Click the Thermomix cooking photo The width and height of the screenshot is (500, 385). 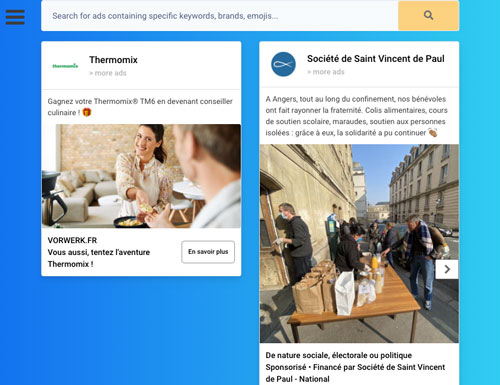(141, 176)
